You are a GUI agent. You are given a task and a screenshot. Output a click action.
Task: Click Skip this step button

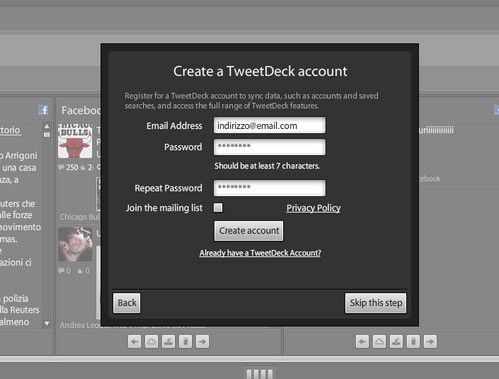[x=376, y=303]
